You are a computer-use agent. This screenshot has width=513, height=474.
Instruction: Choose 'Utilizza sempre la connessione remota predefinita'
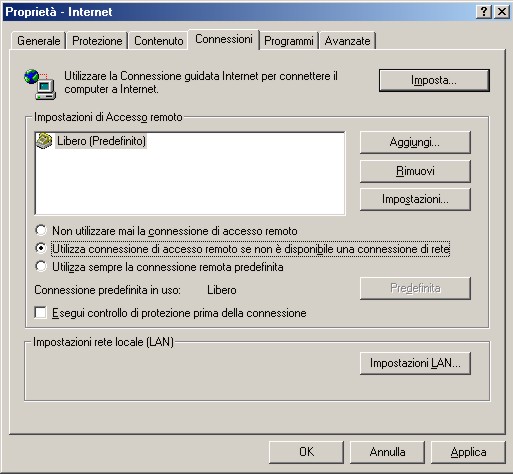pos(41,266)
